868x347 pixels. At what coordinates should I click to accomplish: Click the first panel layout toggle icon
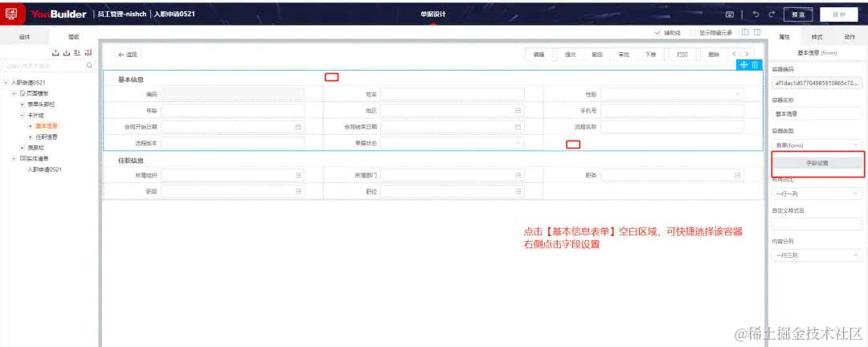coord(745,33)
